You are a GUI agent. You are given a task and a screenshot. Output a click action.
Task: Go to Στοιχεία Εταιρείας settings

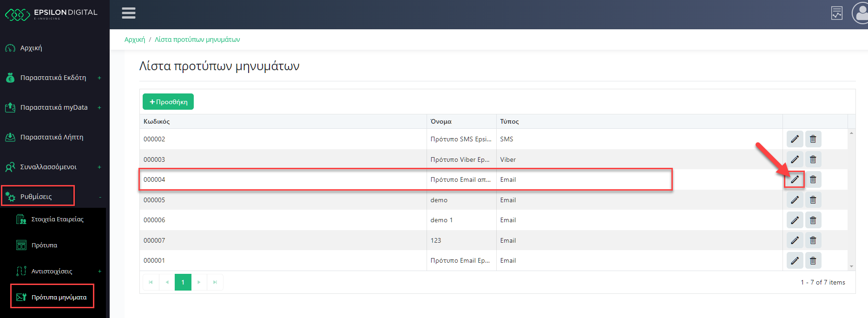tap(57, 219)
